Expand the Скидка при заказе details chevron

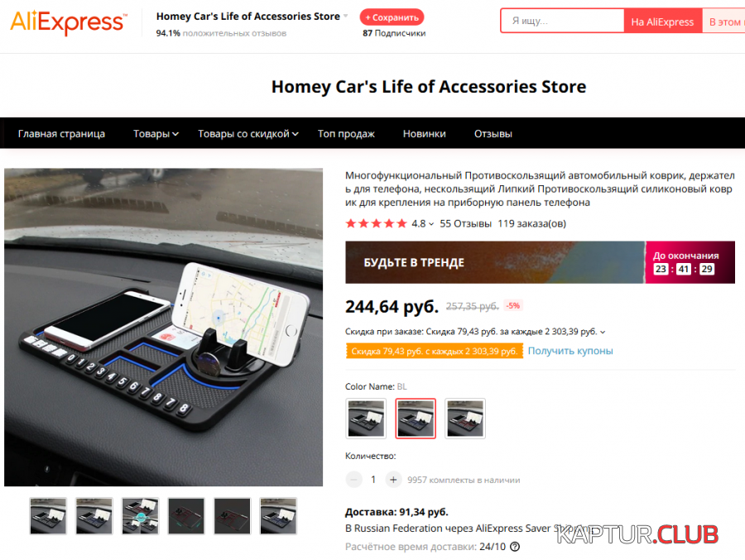pos(603,332)
